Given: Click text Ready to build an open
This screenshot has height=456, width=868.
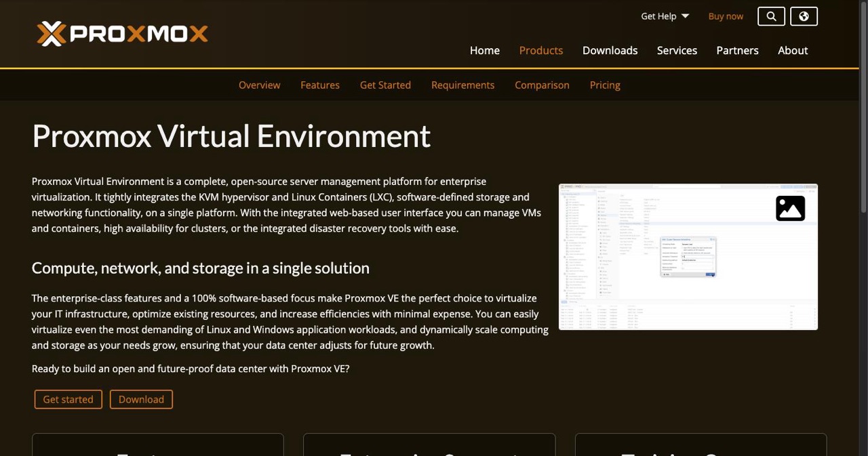Looking at the screenshot, I should coord(191,369).
